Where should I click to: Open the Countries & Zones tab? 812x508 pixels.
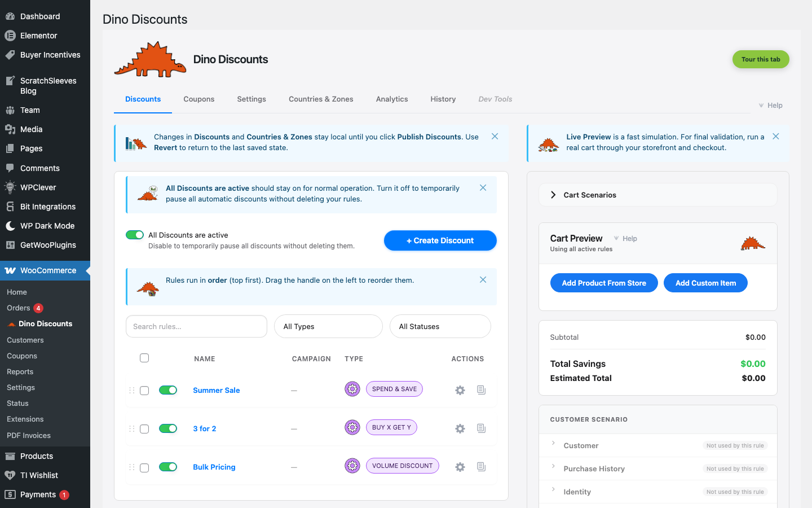tap(321, 99)
